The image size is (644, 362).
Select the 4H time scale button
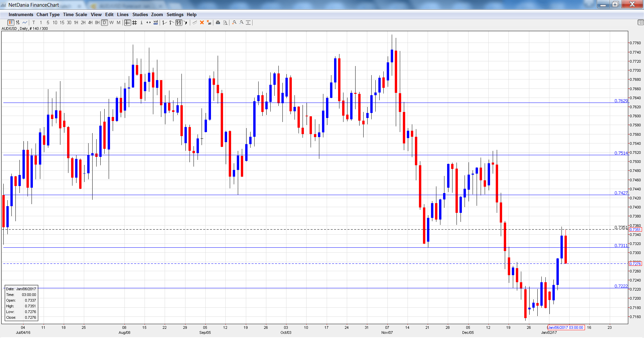90,22
